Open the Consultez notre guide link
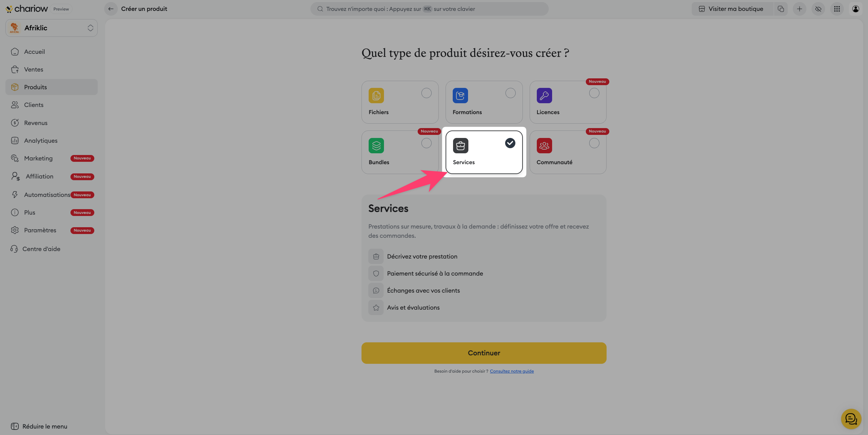This screenshot has width=868, height=435. [512, 371]
